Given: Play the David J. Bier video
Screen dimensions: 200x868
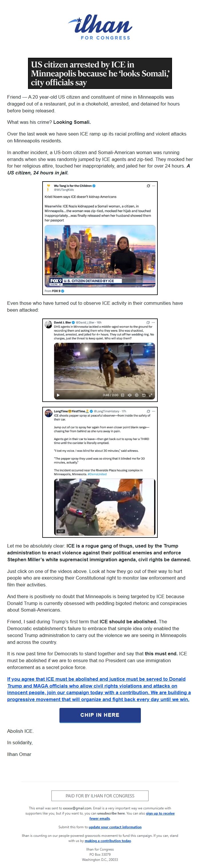Looking at the screenshot, I should click(x=58, y=395).
